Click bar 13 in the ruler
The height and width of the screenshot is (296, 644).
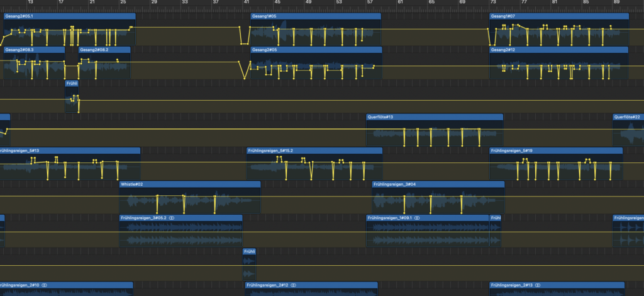pyautogui.click(x=31, y=2)
